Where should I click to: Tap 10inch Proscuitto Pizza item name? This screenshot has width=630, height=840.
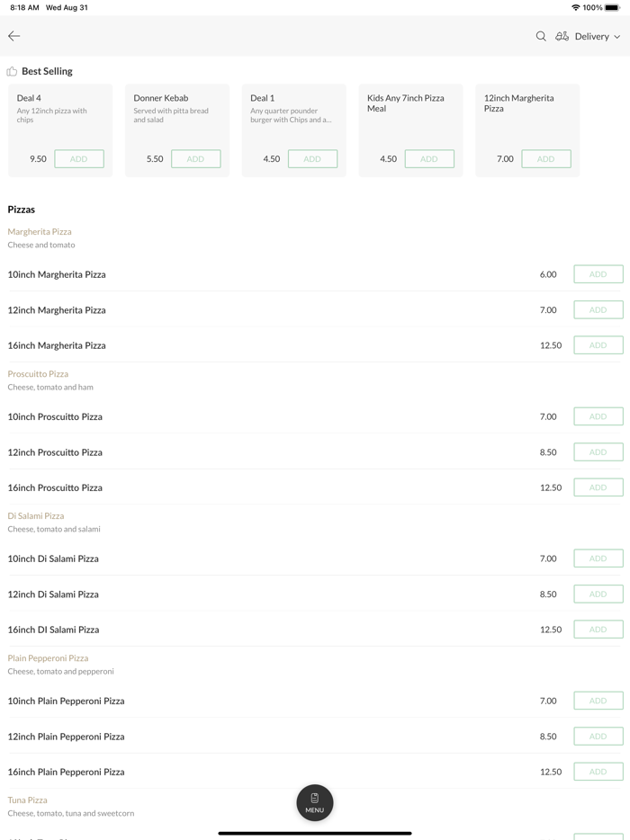55,416
